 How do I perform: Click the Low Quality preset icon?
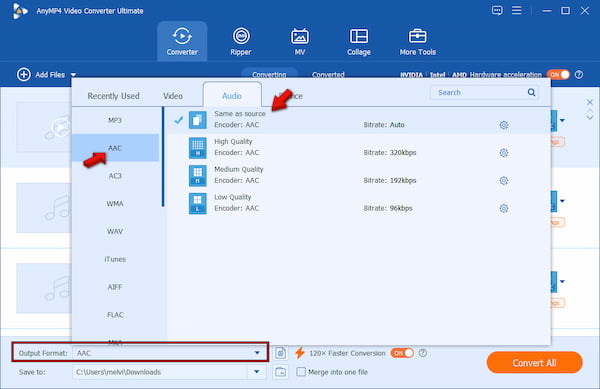[x=197, y=203]
